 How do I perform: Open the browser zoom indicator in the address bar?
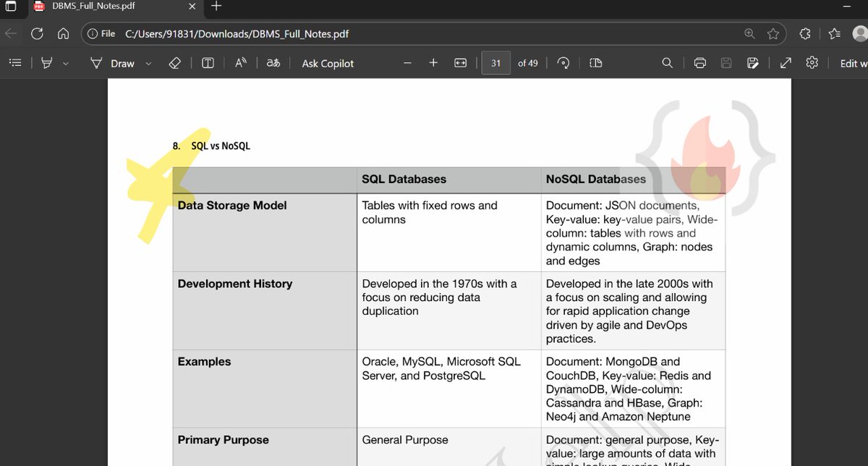tap(750, 33)
